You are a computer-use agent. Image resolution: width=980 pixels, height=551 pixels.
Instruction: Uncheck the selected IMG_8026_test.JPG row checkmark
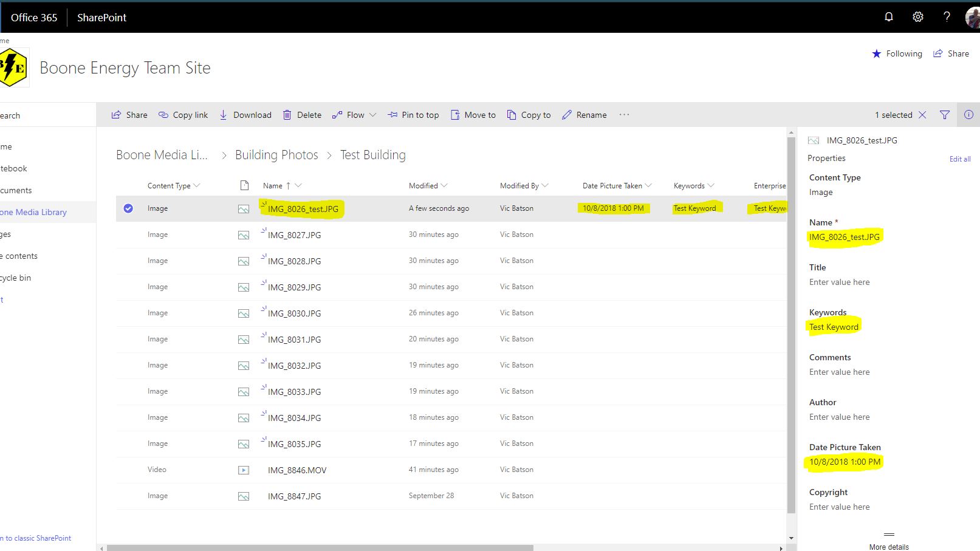[128, 208]
